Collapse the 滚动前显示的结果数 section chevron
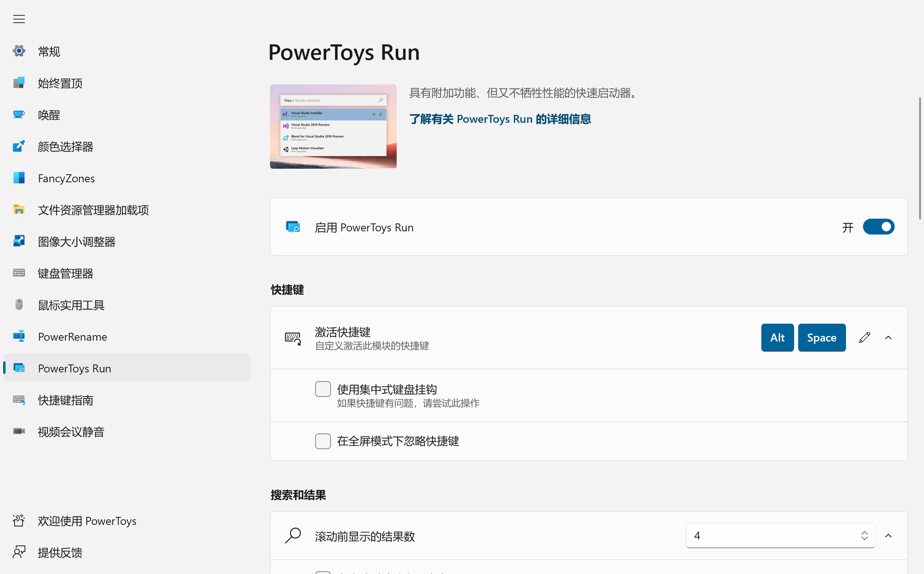Screen dimensions: 924x574 point(888,536)
